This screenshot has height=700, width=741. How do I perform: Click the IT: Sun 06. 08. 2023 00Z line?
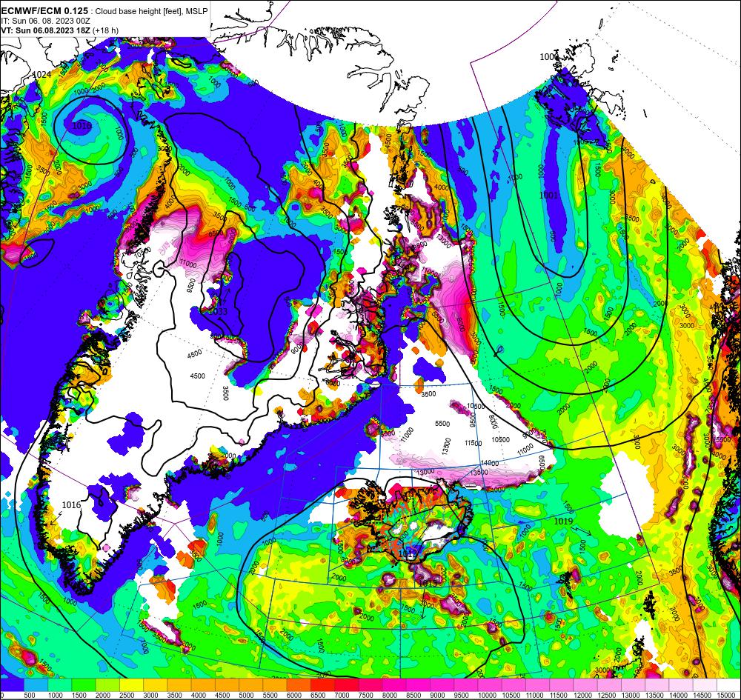point(46,21)
